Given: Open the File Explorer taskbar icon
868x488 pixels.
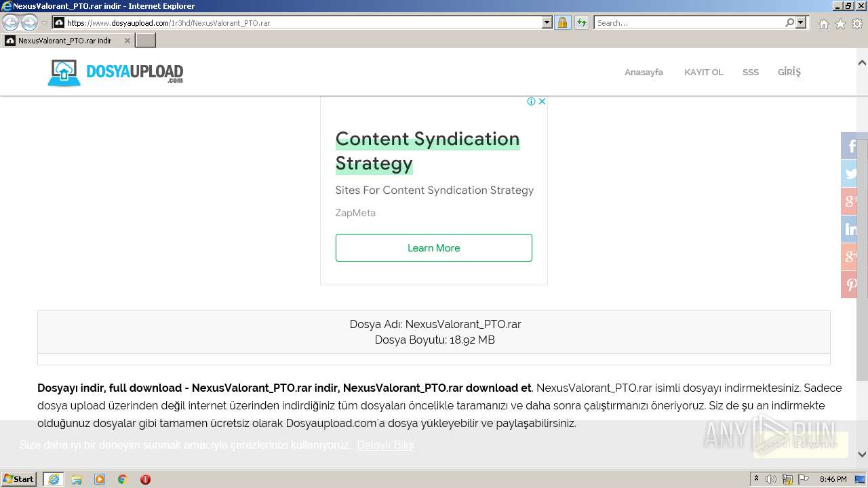Looking at the screenshot, I should coord(77,479).
